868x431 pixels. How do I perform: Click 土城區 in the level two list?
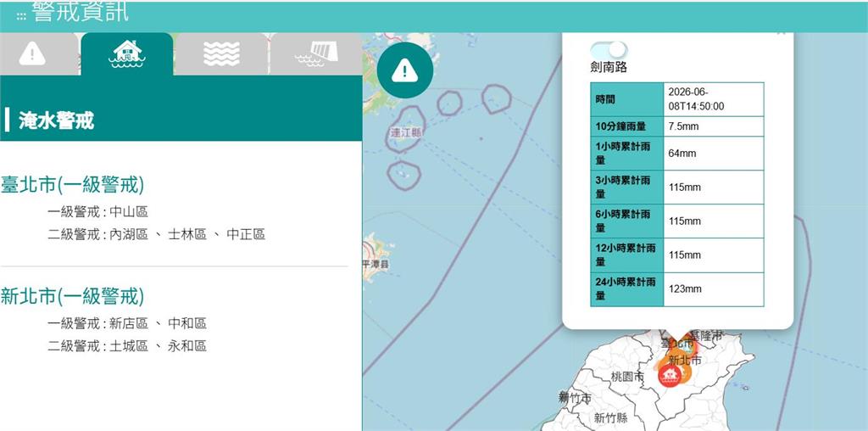coord(129,346)
